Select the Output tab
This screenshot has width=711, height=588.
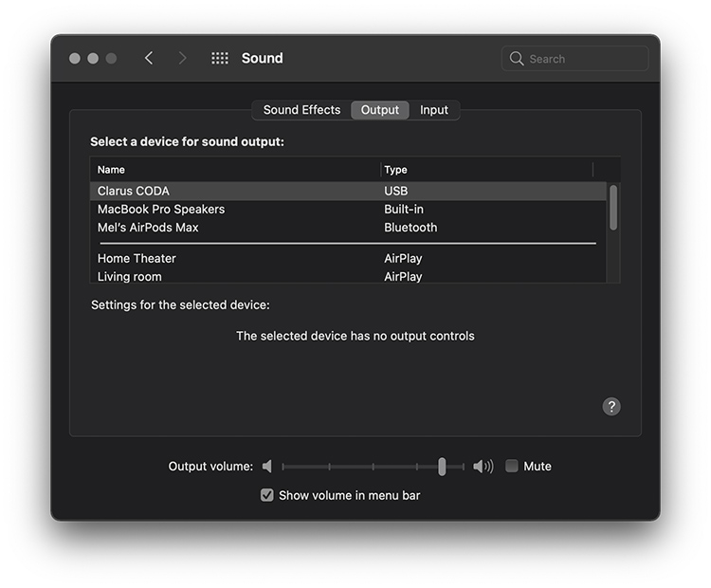380,110
